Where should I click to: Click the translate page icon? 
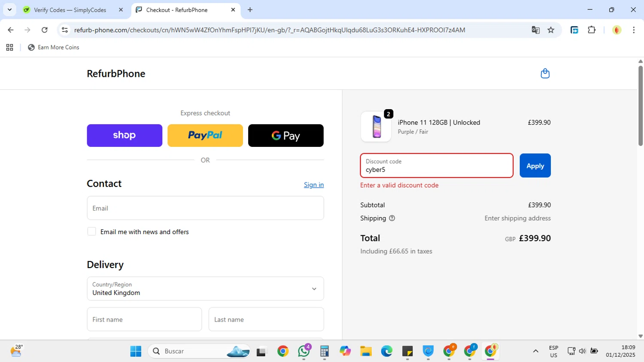click(x=535, y=30)
